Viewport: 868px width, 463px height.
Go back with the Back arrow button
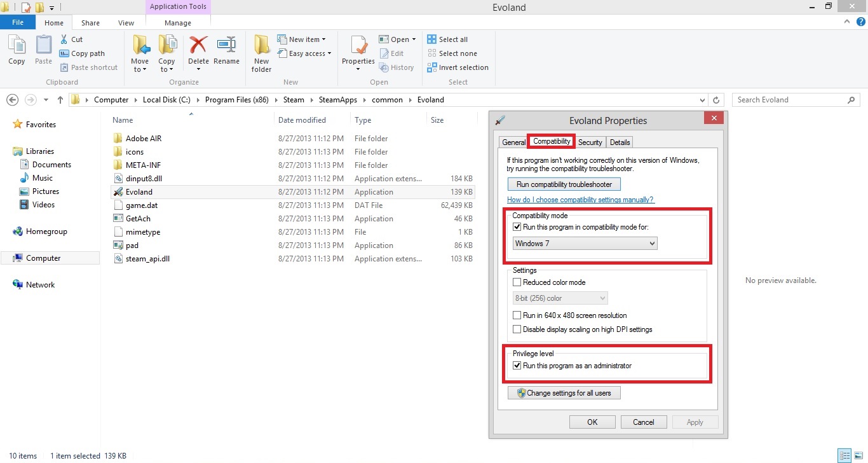(x=12, y=100)
